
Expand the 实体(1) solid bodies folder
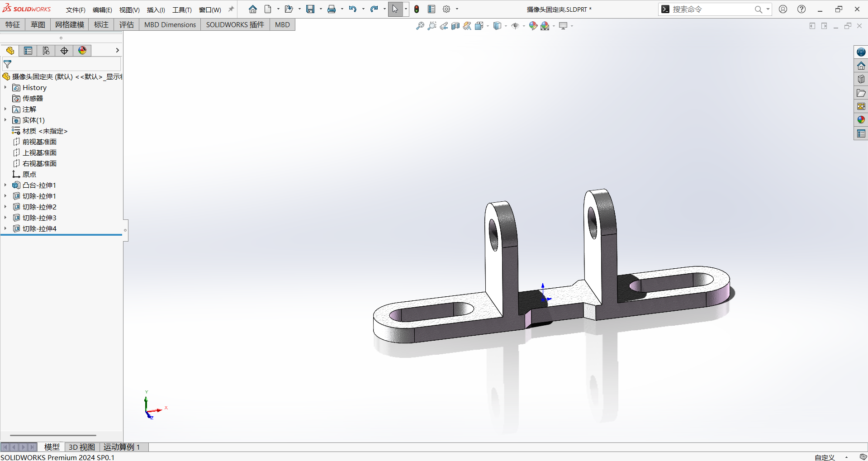pos(5,120)
